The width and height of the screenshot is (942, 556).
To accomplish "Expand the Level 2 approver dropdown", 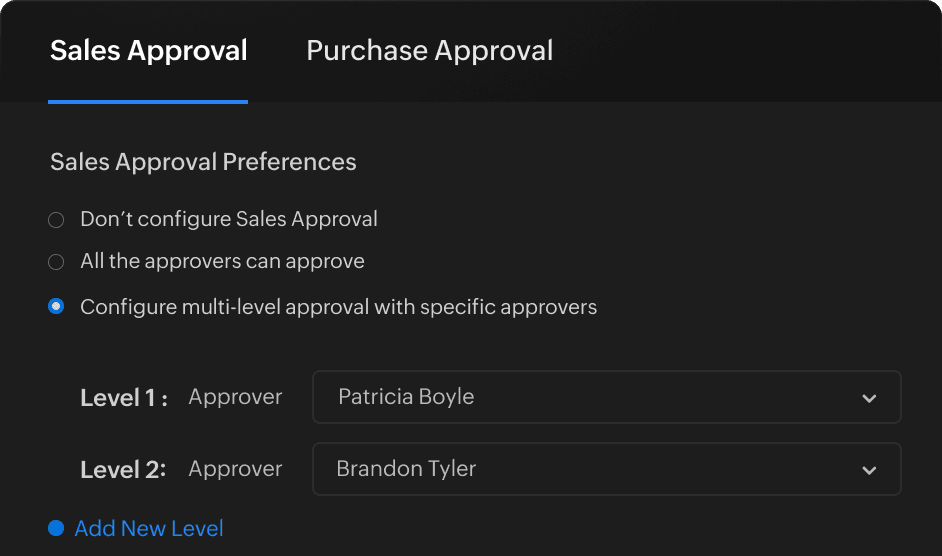I will point(606,470).
